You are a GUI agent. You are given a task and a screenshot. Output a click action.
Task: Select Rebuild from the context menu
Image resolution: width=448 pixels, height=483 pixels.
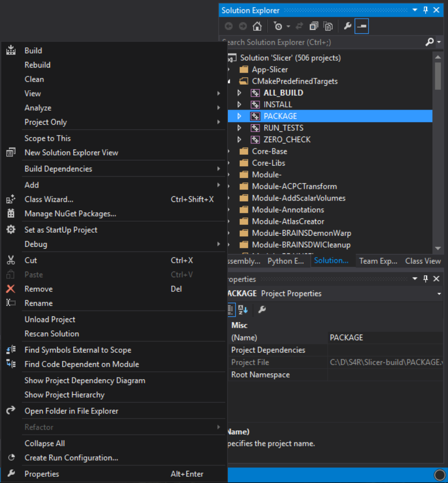coord(37,65)
